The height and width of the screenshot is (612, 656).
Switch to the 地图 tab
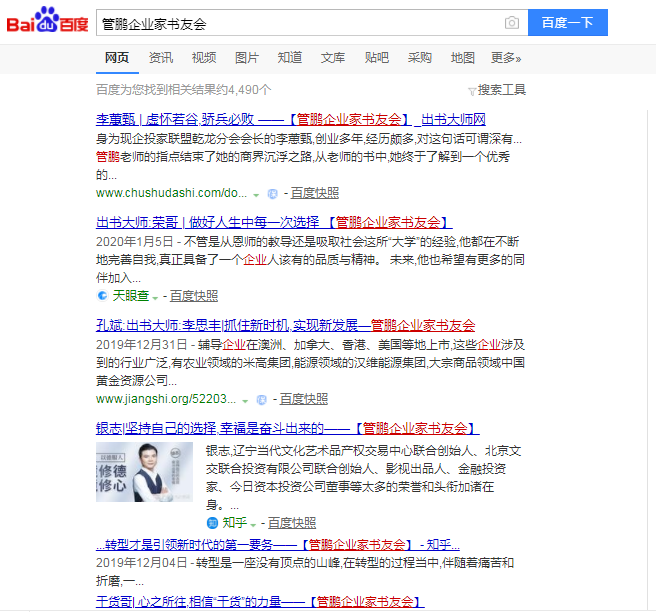462,58
